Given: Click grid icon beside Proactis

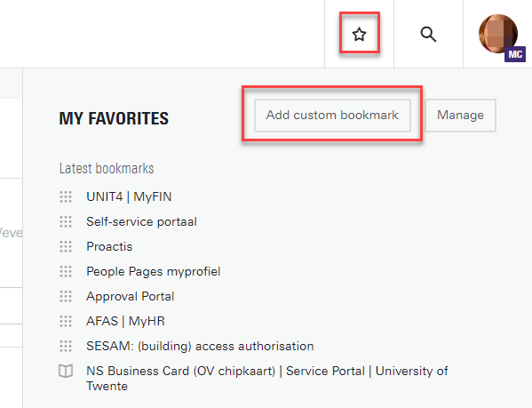Looking at the screenshot, I should (x=66, y=246).
